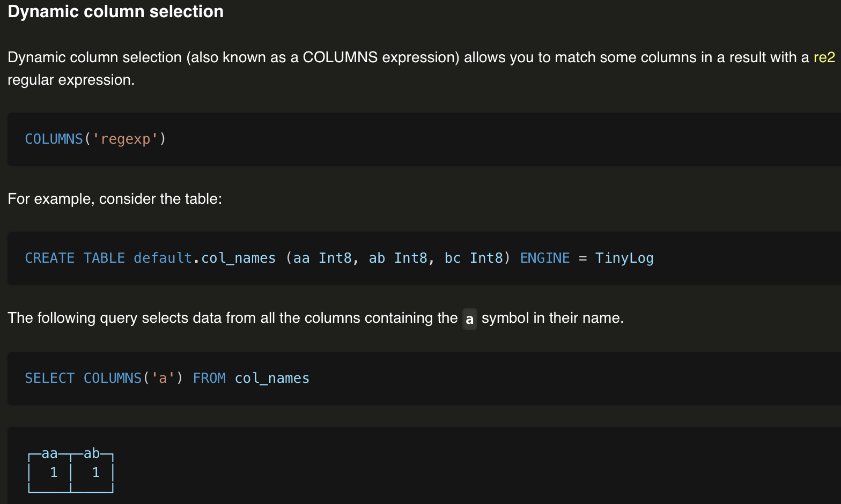
Task: Click the "Dynamic column selection" heading
Action: pos(115,12)
